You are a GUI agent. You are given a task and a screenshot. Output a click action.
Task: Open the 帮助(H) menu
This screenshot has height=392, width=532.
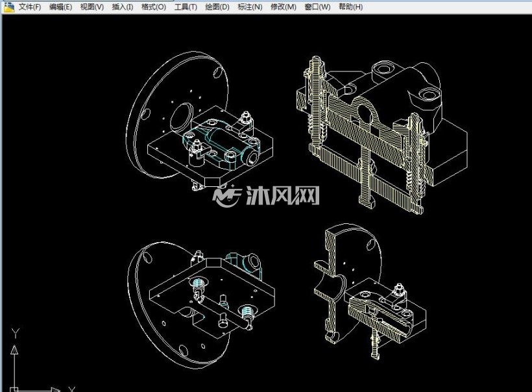[351, 6]
